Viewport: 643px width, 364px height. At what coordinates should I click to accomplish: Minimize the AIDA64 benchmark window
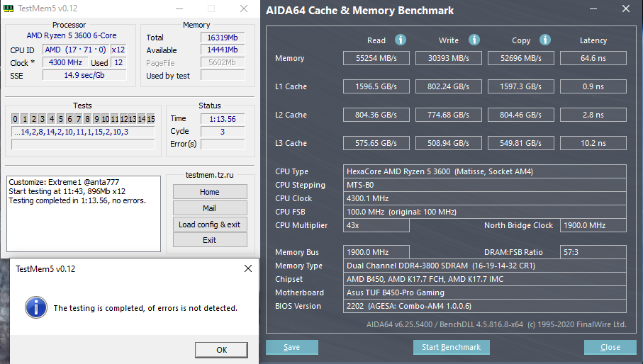(593, 11)
